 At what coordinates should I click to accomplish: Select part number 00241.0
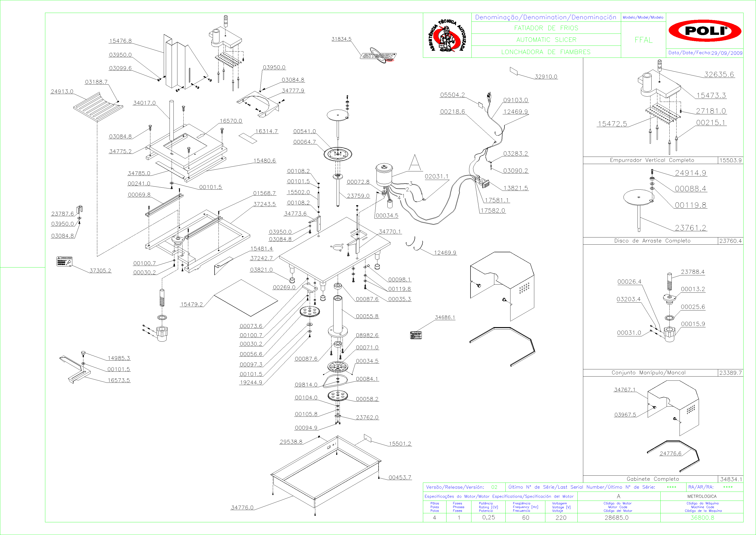139,184
